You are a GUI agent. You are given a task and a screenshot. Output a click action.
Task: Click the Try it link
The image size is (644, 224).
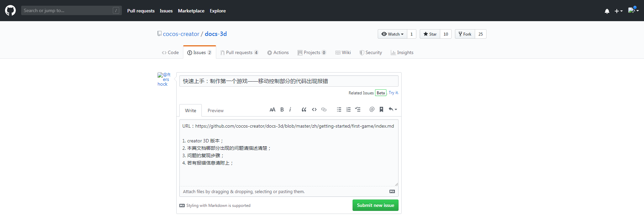pyautogui.click(x=394, y=93)
